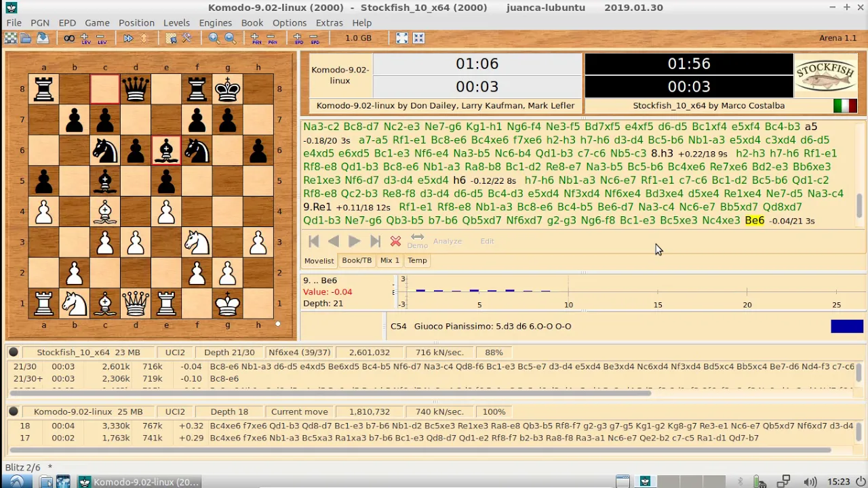
Task: Click the white queen on d1
Action: (x=136, y=303)
